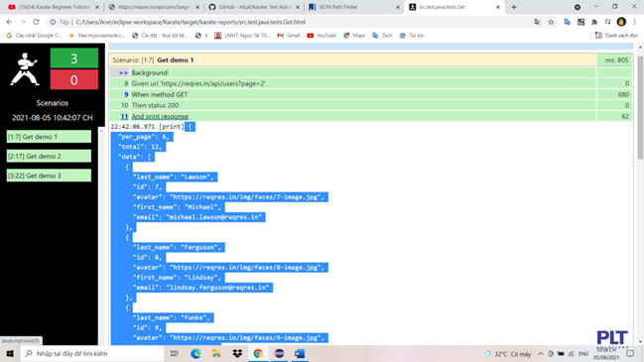
Task: Collapse step 11 print output
Action: coord(124,116)
